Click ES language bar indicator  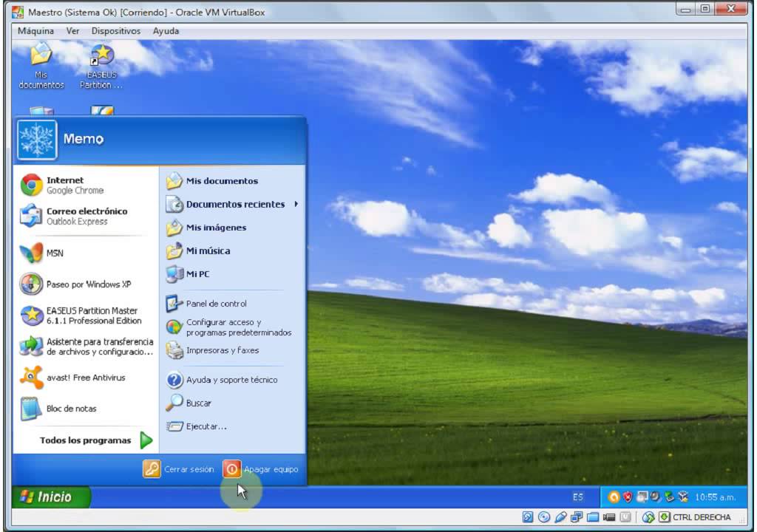click(x=578, y=497)
